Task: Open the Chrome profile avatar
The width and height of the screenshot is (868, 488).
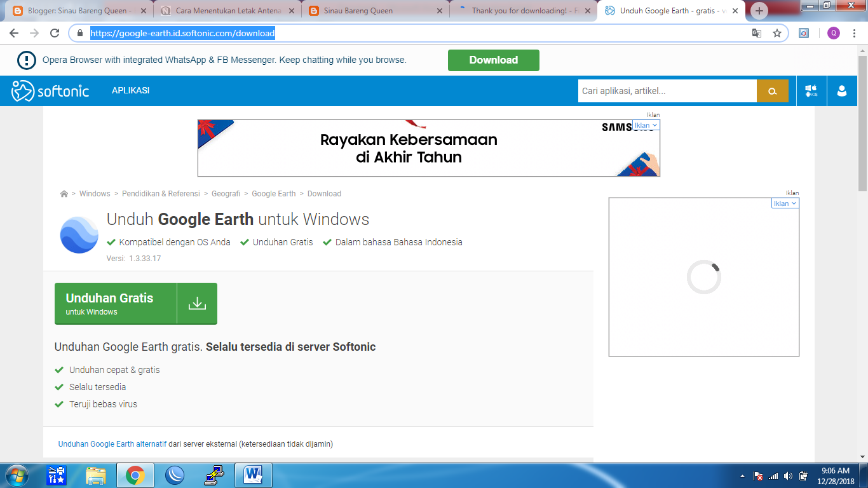Action: [833, 33]
